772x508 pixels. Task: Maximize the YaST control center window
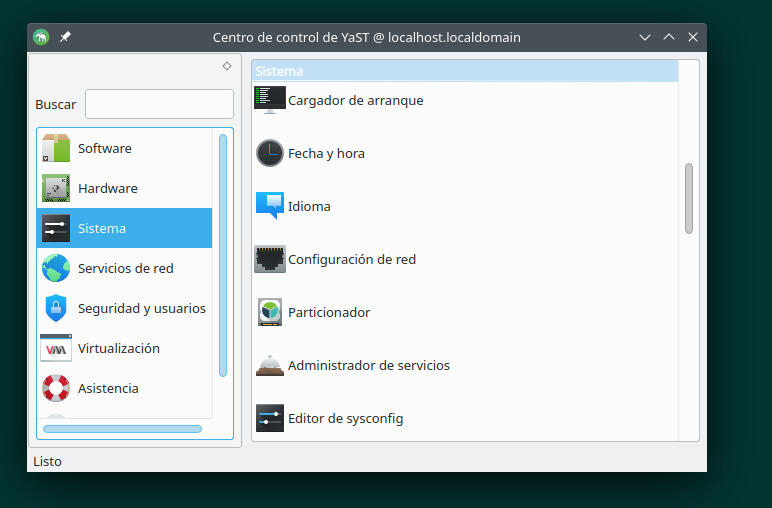click(x=669, y=37)
